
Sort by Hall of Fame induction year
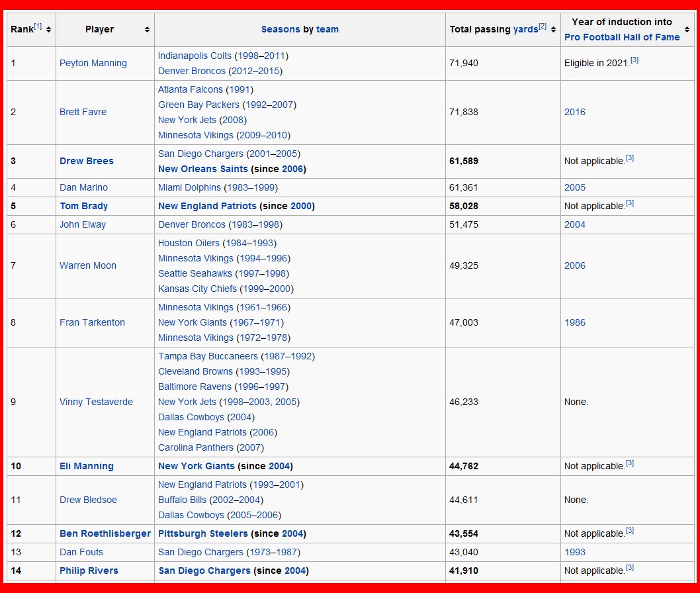686,30
